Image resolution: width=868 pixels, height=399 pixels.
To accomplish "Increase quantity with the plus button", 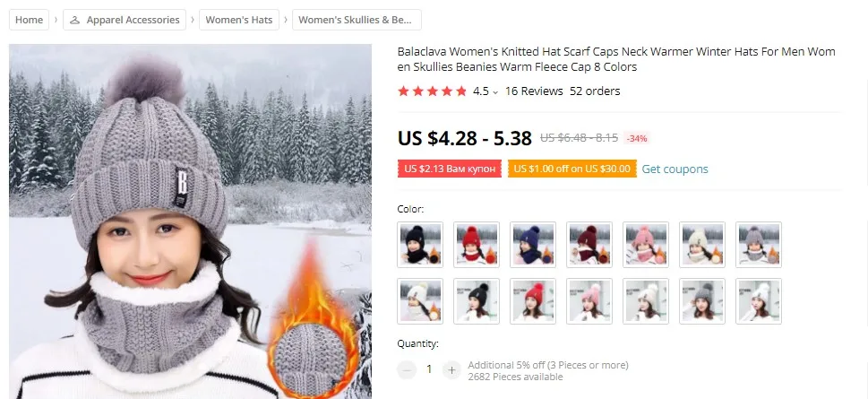I will 451,369.
